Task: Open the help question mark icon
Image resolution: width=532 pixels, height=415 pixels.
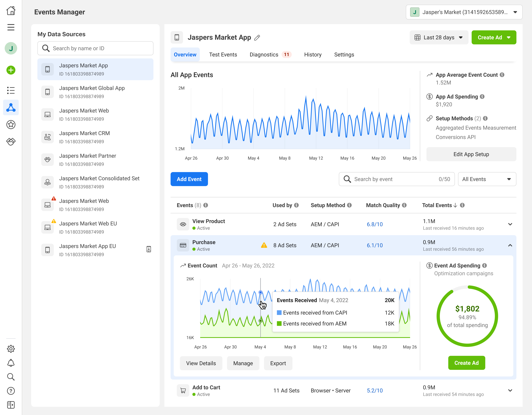Action: click(11, 391)
